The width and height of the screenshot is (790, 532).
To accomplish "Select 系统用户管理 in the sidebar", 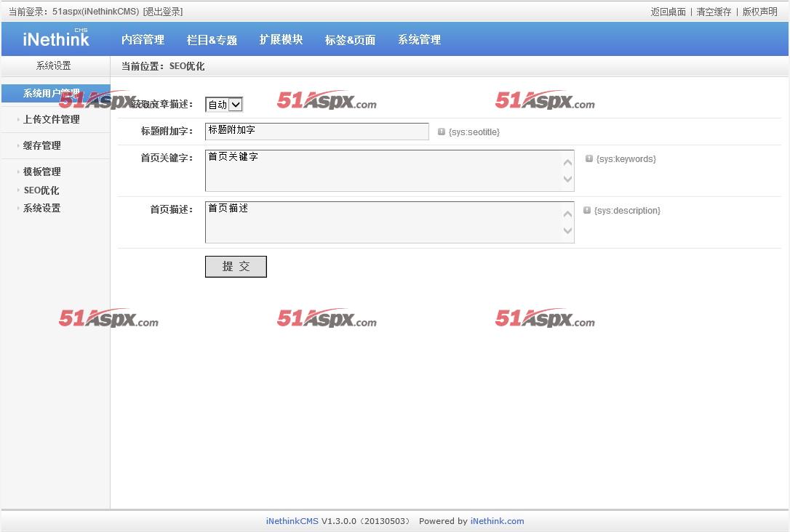I will click(51, 94).
